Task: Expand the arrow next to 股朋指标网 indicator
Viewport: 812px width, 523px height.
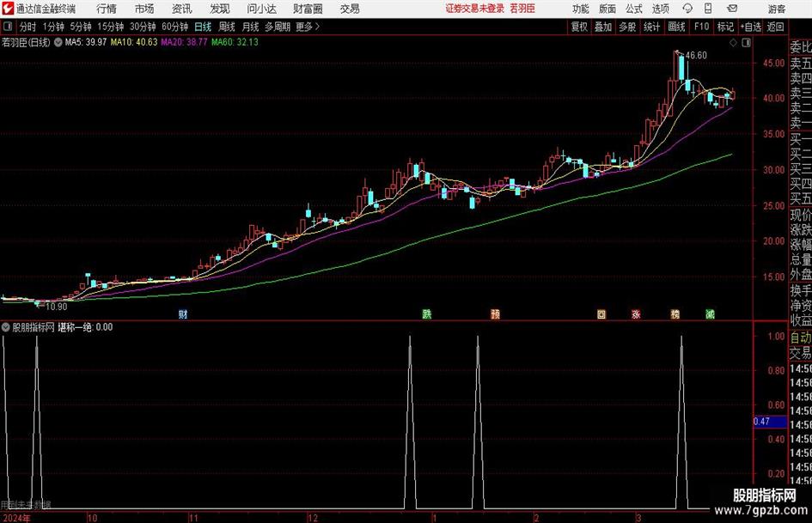Action: (x=6, y=327)
